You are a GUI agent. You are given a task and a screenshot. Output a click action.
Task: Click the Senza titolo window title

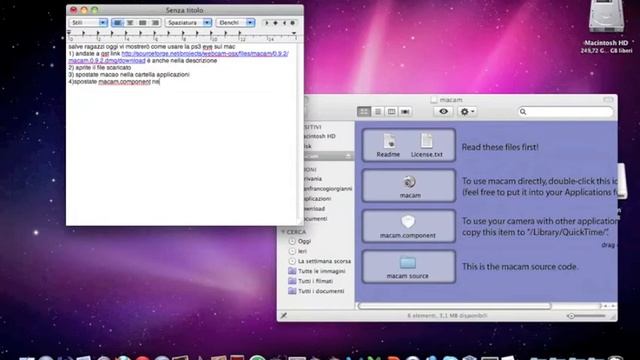tap(184, 10)
